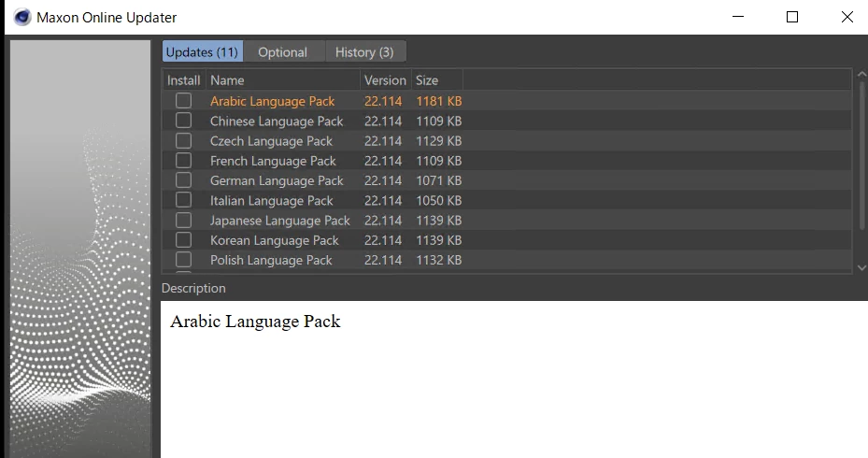The height and width of the screenshot is (458, 868).
Task: Sort list by the Name column header
Action: pos(283,80)
